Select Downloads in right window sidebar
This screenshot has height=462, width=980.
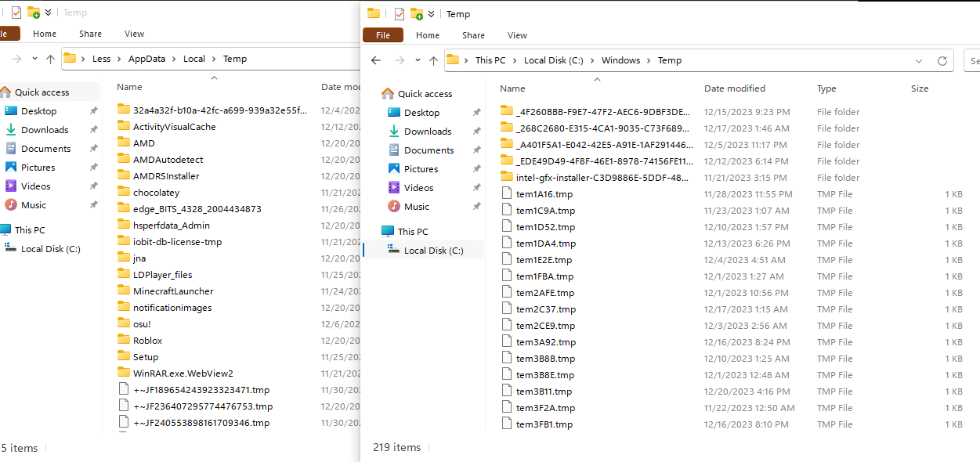[x=428, y=132]
